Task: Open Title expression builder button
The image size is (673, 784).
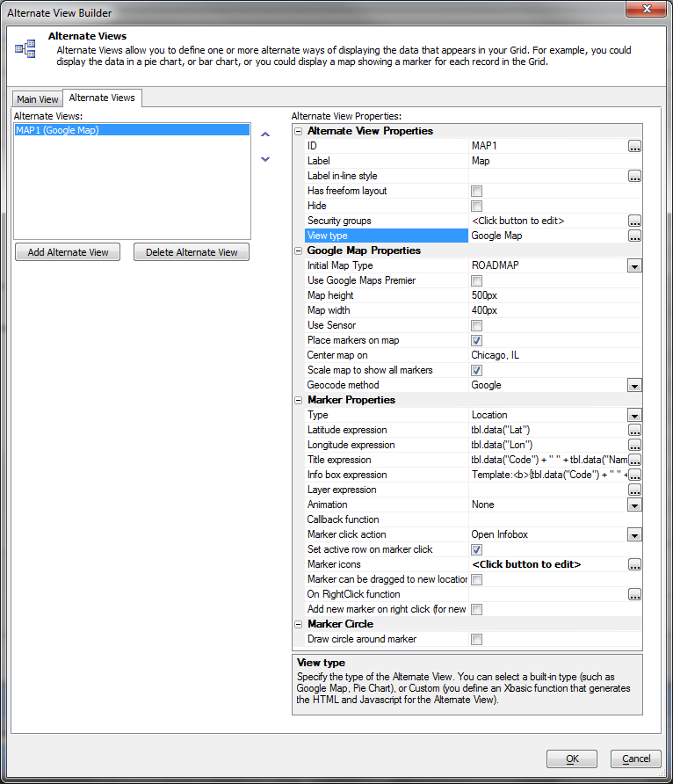Action: click(x=634, y=460)
